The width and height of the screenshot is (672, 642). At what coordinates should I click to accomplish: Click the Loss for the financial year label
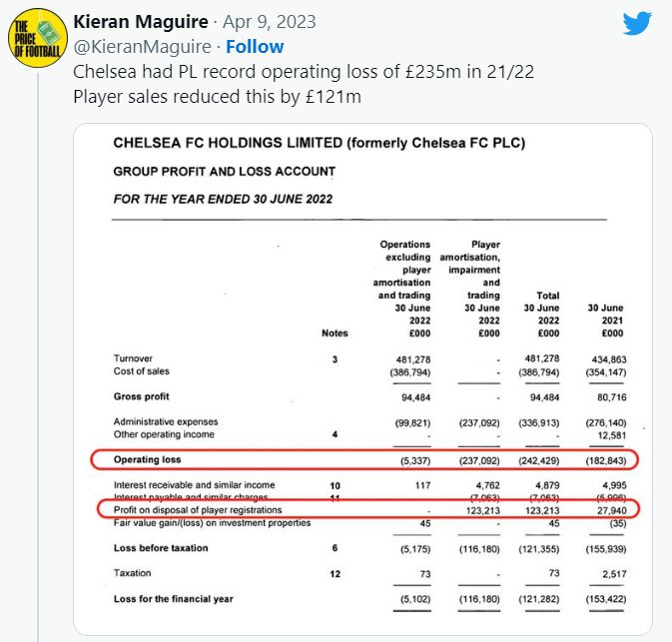pos(176,598)
